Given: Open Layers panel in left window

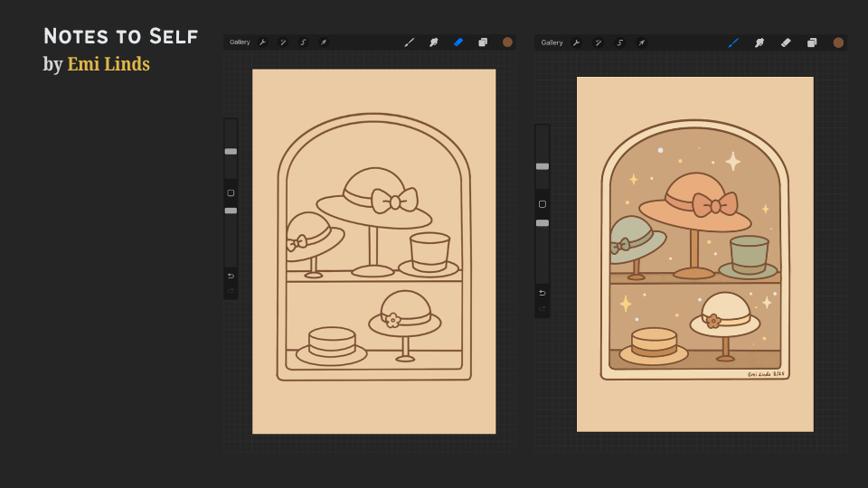Looking at the screenshot, I should tap(483, 42).
